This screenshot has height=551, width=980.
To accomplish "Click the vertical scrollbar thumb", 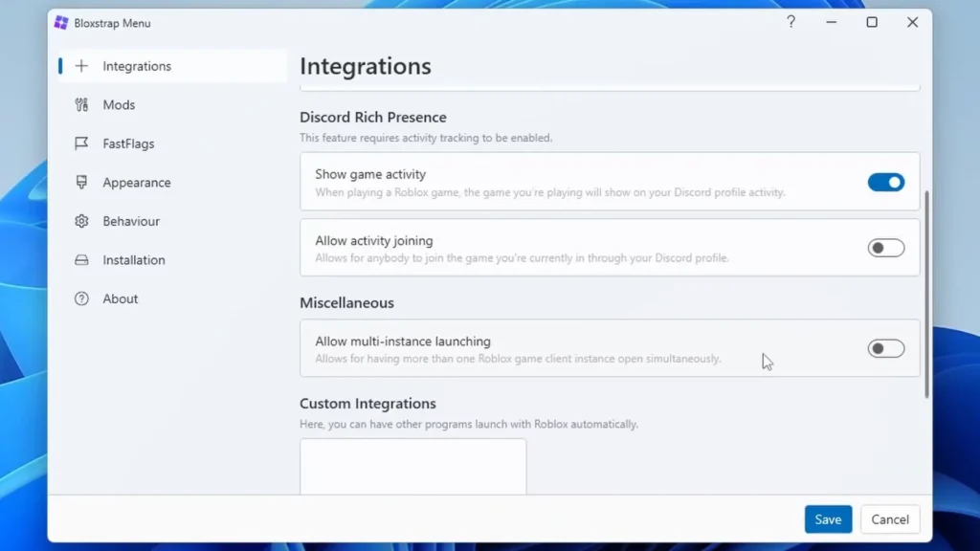I will coord(926,294).
